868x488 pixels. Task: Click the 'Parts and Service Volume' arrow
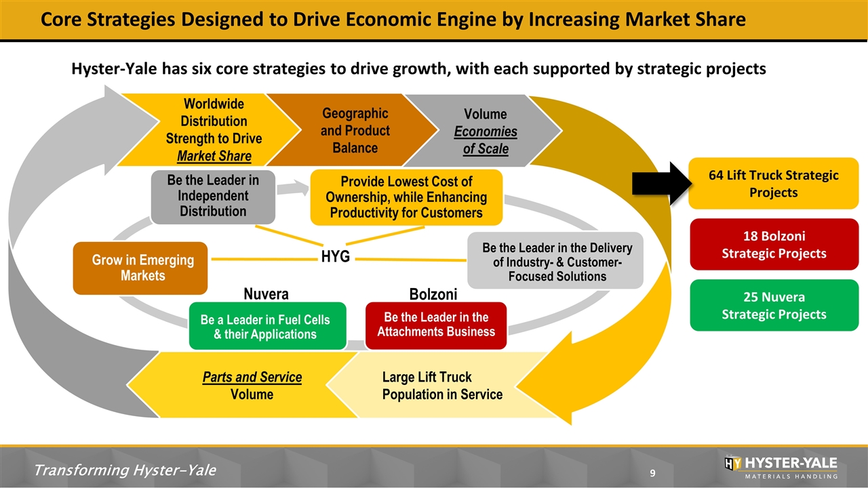244,386
